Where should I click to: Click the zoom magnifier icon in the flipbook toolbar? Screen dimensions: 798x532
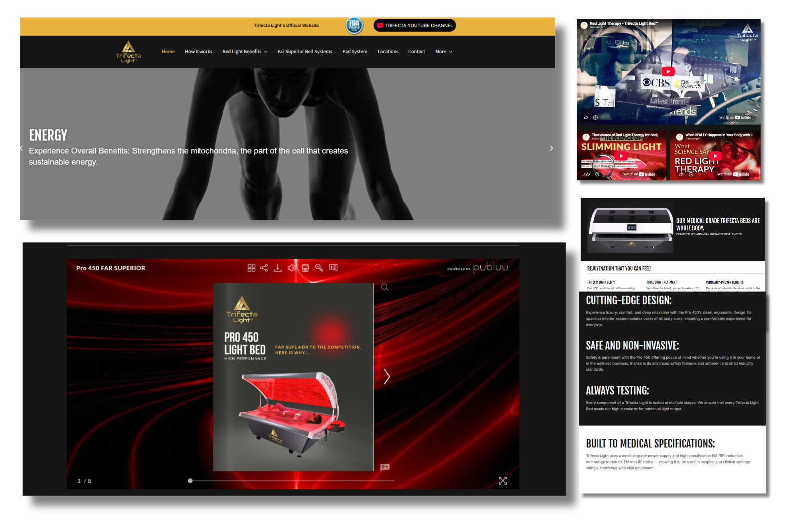[x=319, y=268]
